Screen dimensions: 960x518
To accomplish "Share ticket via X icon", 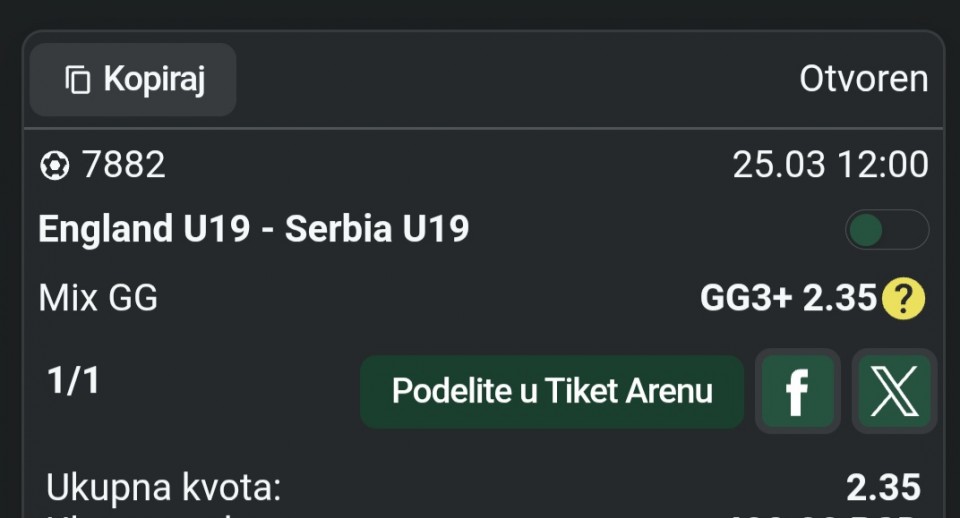I will click(894, 391).
